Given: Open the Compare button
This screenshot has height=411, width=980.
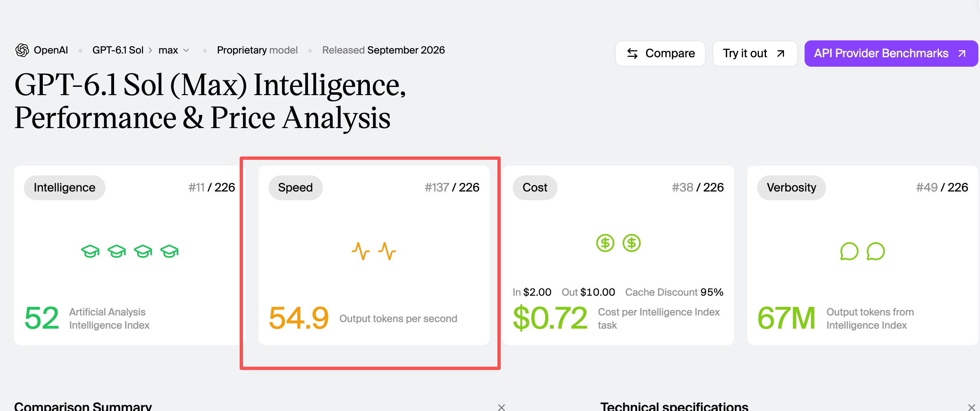Looking at the screenshot, I should (x=660, y=54).
